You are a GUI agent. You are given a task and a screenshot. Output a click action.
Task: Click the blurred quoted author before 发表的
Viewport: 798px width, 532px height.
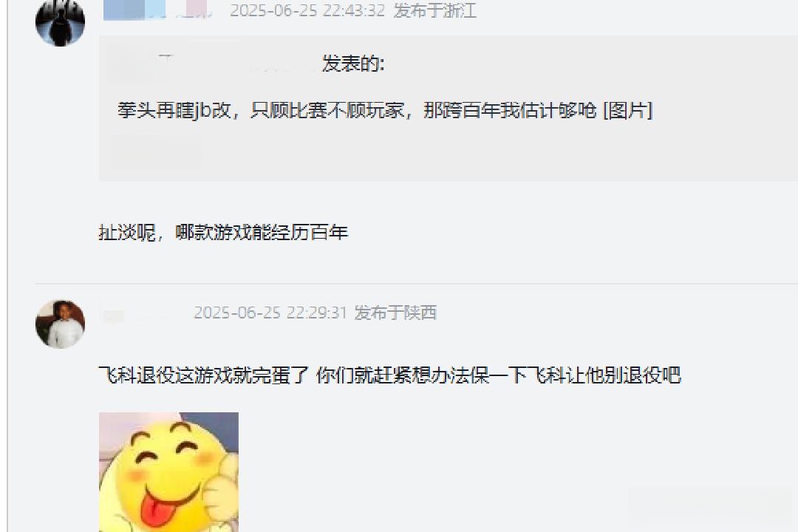click(x=214, y=65)
